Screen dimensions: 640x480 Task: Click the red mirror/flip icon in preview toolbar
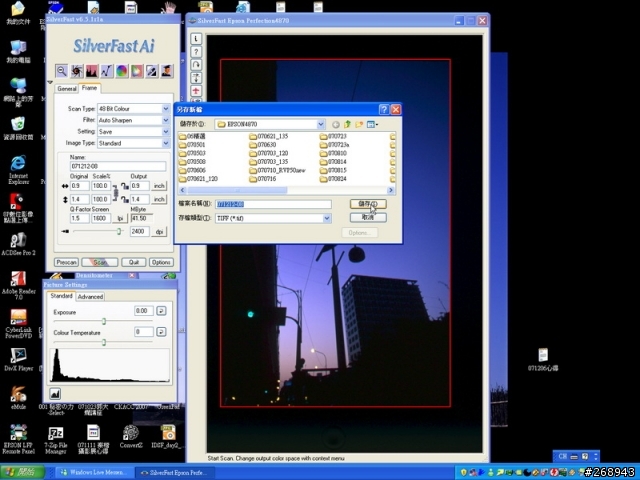[196, 91]
